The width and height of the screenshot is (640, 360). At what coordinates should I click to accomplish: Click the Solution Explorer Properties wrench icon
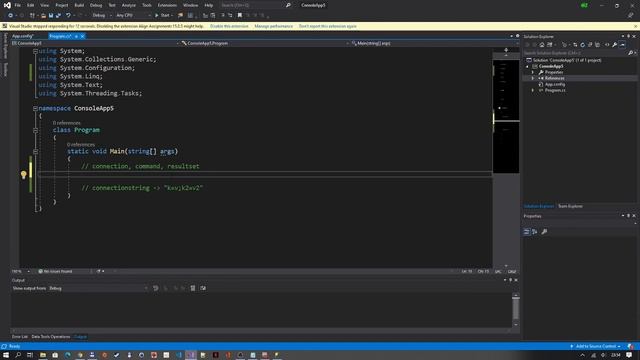pos(614,44)
